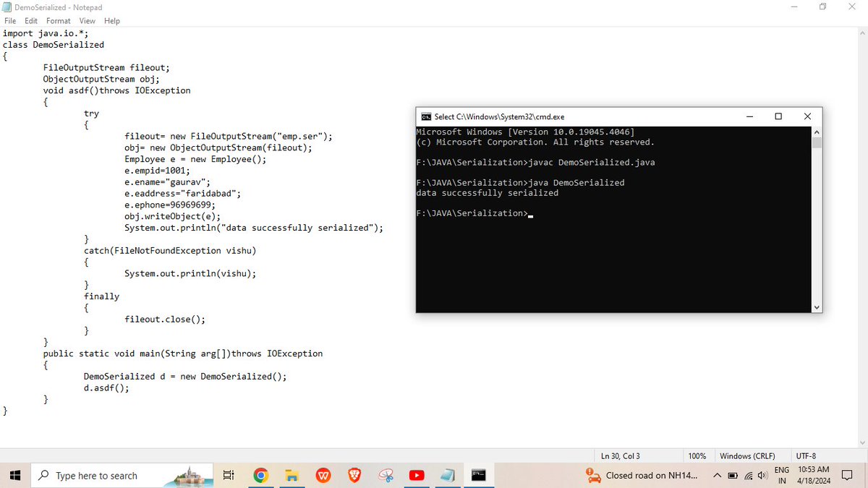Image resolution: width=868 pixels, height=488 pixels.
Task: Open Task View from the taskbar
Action: point(229,475)
